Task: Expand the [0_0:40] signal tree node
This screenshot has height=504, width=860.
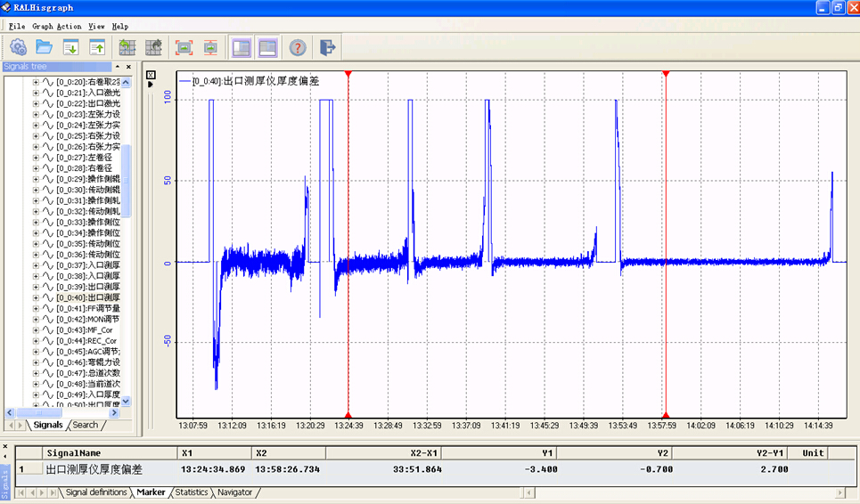Action: [37, 297]
